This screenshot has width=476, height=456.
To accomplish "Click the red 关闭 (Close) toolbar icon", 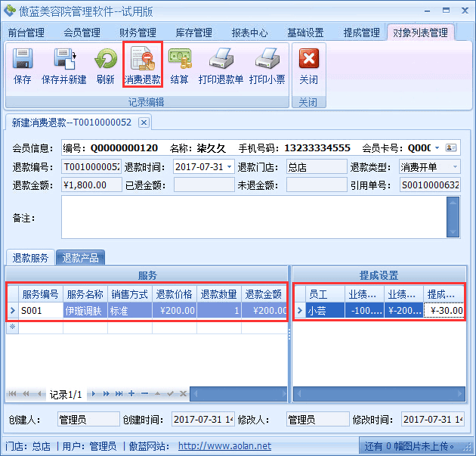I will (x=308, y=66).
